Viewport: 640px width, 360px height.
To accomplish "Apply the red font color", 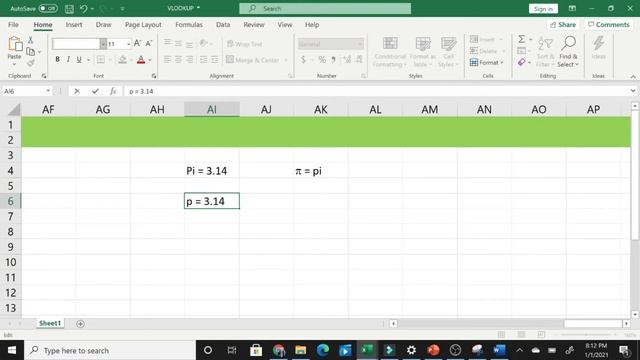I will tap(141, 60).
